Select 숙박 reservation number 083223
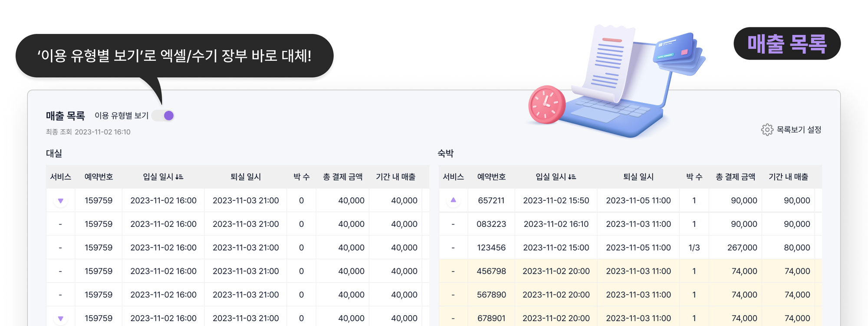The image size is (868, 326). [x=491, y=224]
